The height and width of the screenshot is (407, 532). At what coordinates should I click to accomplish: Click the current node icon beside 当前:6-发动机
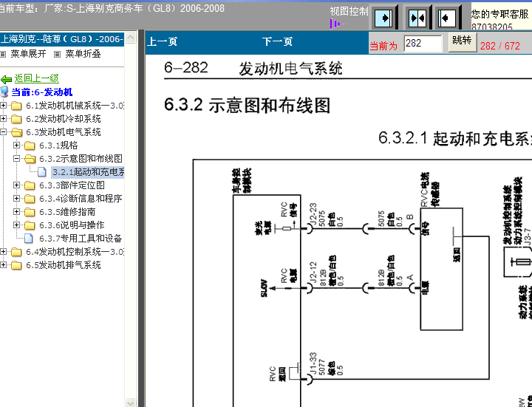pyautogui.click(x=4, y=92)
